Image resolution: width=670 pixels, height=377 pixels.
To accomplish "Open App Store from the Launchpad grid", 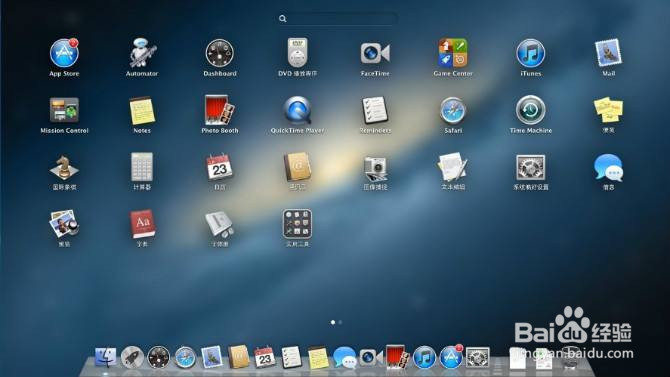I will pos(64,53).
